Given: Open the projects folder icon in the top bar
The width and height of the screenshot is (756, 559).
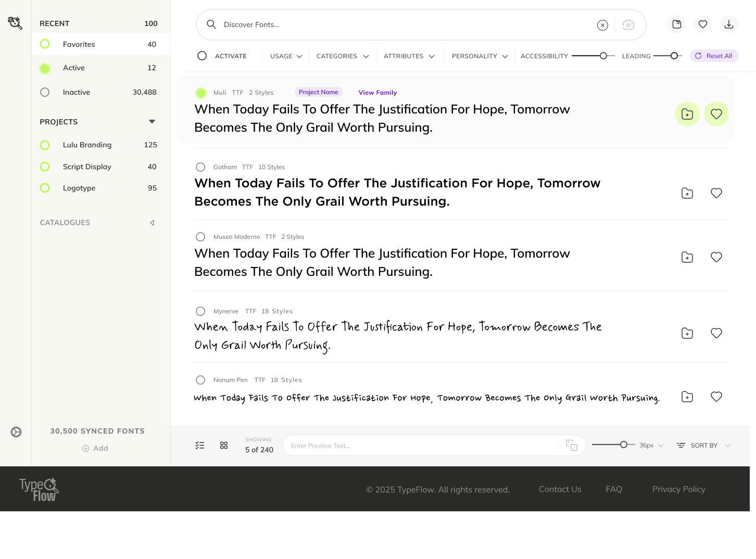Looking at the screenshot, I should coord(677,24).
